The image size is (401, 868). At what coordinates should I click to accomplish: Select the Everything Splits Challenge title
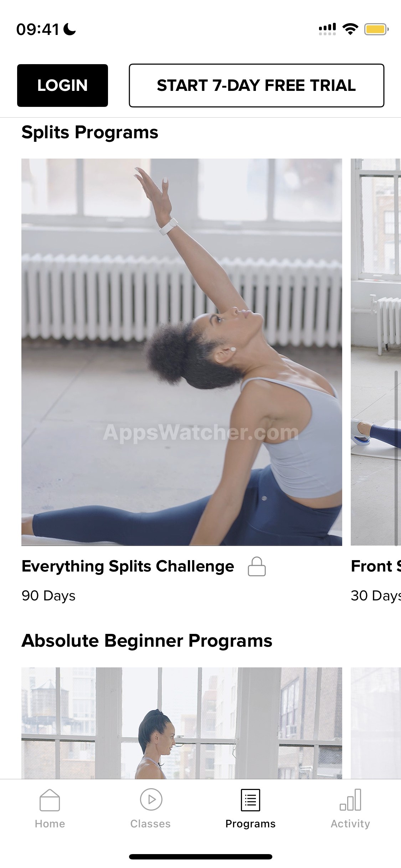click(128, 566)
